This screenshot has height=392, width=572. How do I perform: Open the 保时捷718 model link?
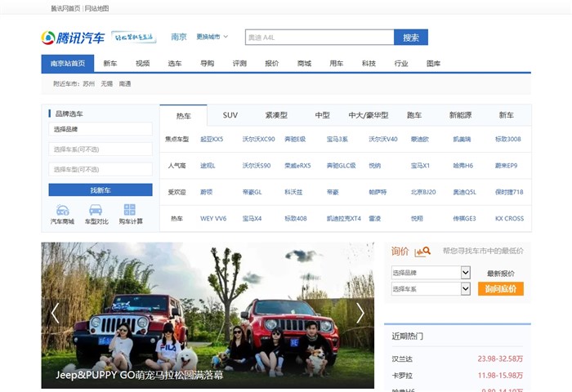[x=509, y=192]
